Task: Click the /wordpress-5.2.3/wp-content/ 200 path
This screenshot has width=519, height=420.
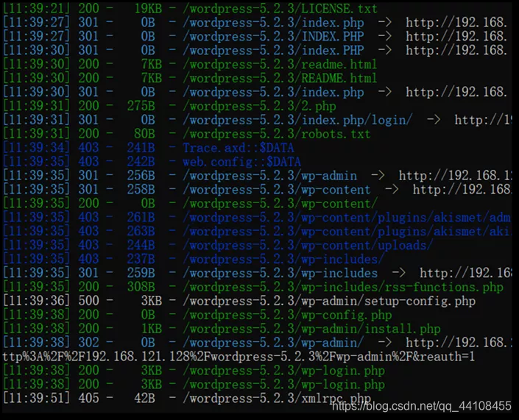Action: (x=280, y=203)
